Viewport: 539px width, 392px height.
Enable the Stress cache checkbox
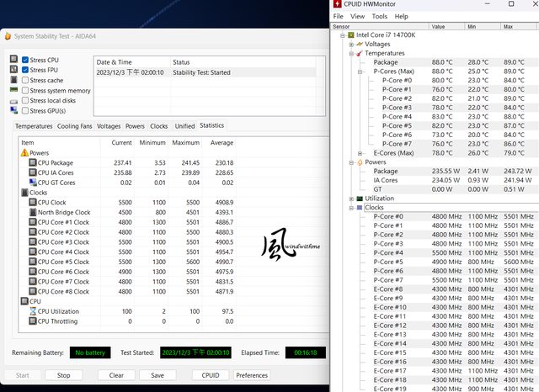coord(25,81)
